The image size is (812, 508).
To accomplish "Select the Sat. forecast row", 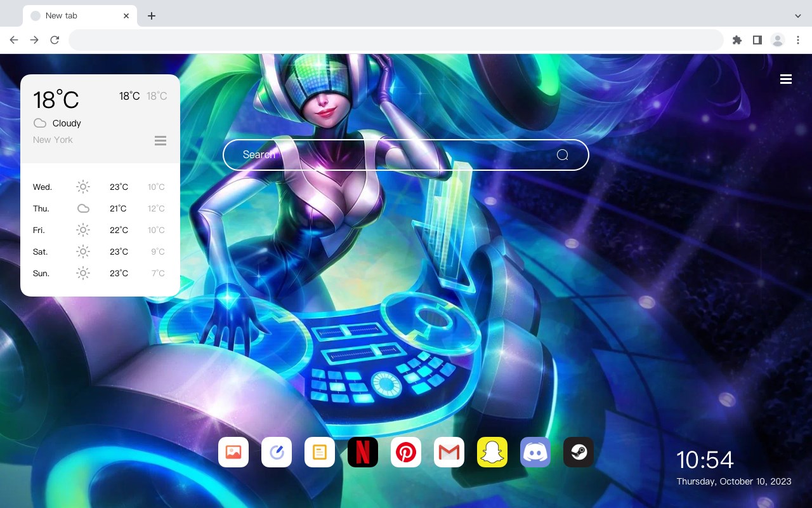I will click(100, 251).
